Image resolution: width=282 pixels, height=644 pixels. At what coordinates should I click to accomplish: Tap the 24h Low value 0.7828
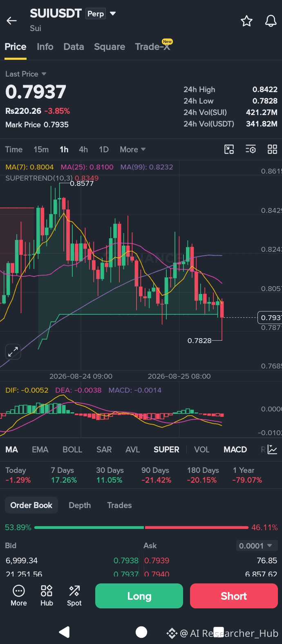point(265,101)
